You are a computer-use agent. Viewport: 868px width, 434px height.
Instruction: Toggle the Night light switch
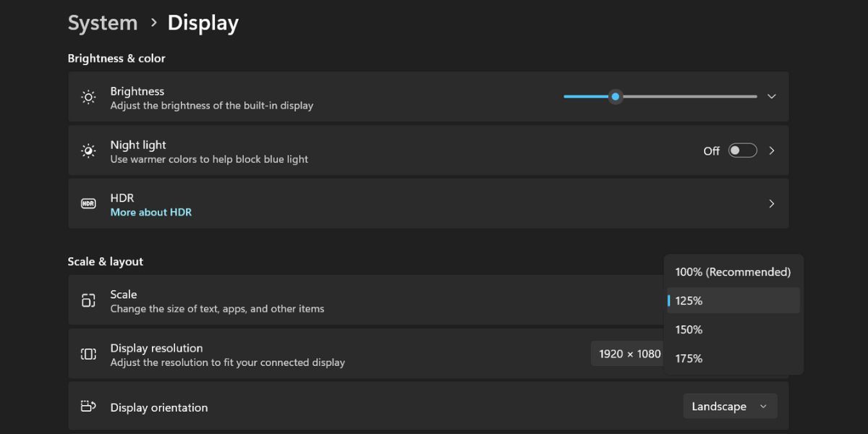click(x=743, y=150)
